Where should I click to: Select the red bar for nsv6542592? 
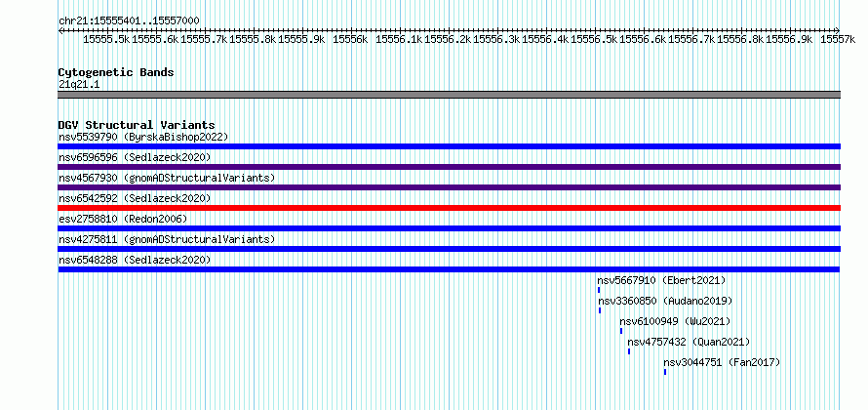450,208
